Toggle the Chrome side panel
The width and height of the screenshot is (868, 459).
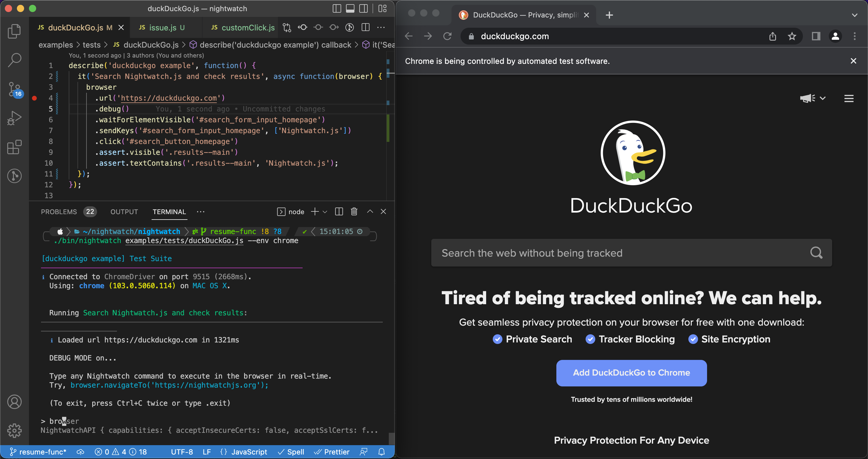(x=816, y=36)
